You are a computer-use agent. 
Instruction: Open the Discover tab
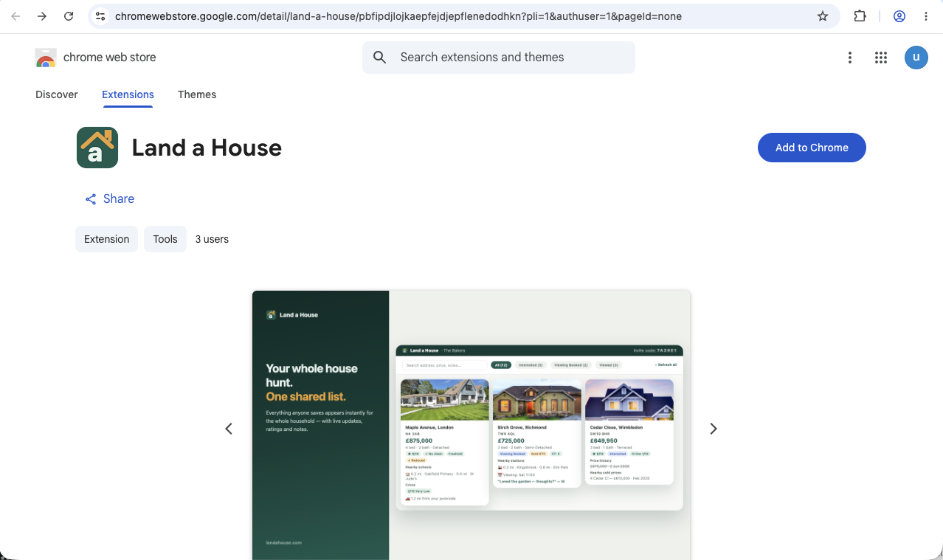coord(57,94)
